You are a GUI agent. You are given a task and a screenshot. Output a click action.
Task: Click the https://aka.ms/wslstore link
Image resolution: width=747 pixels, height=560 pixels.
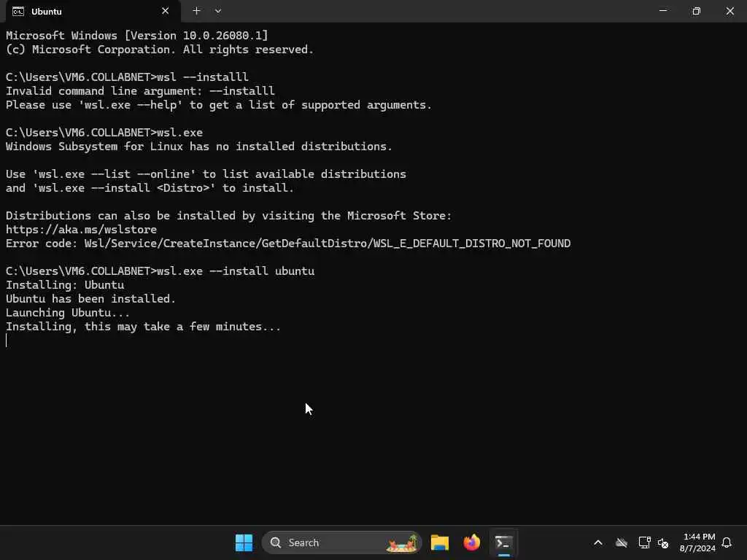[x=82, y=230]
